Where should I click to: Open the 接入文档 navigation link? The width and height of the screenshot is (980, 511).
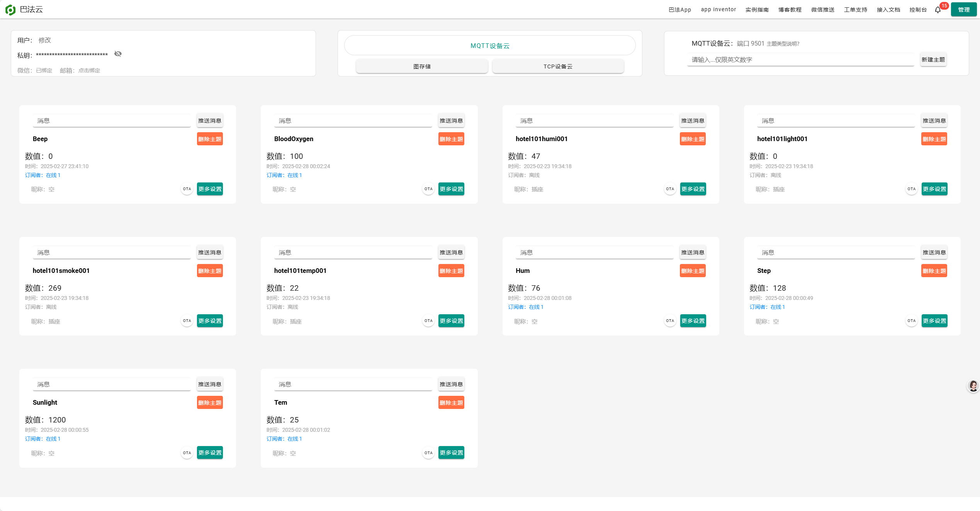[888, 10]
